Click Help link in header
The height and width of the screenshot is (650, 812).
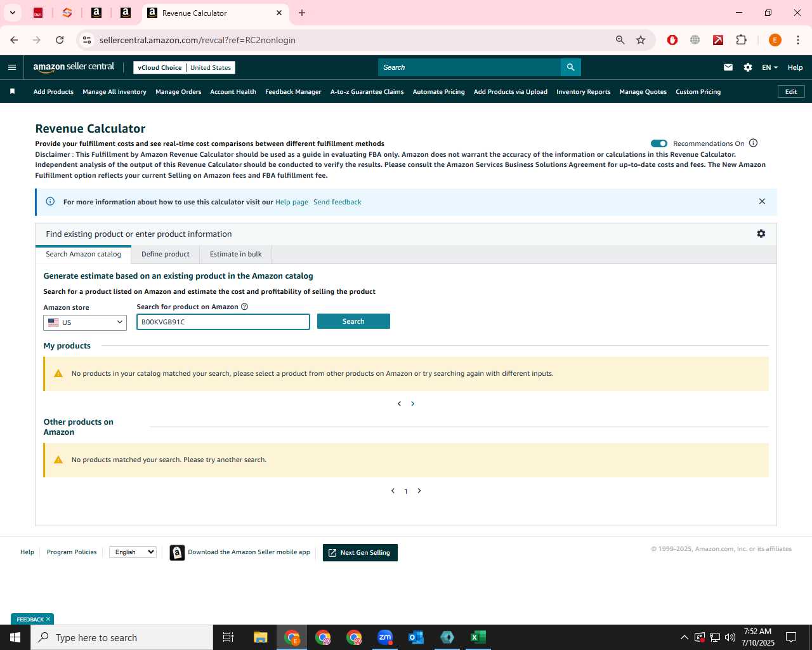pos(795,67)
